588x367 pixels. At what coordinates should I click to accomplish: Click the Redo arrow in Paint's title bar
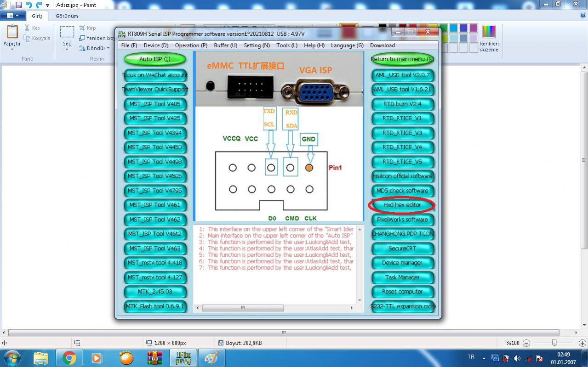click(39, 5)
